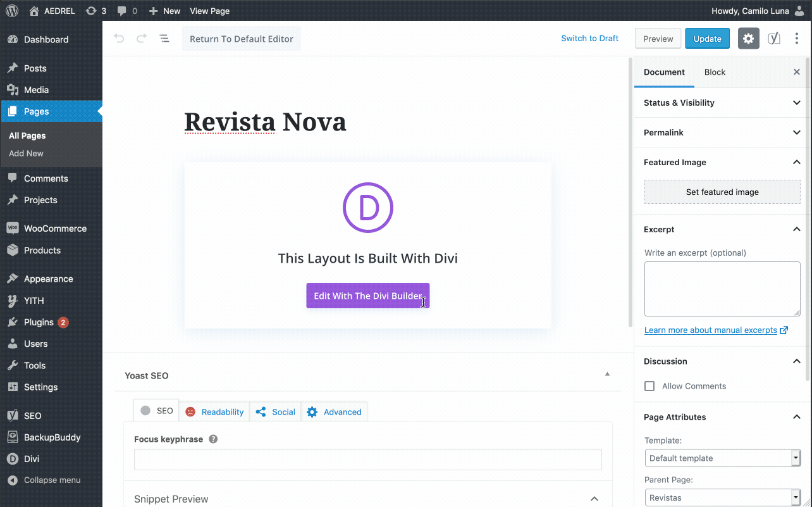Open the Parent Page dropdown
This screenshot has width=812, height=507.
pyautogui.click(x=722, y=498)
